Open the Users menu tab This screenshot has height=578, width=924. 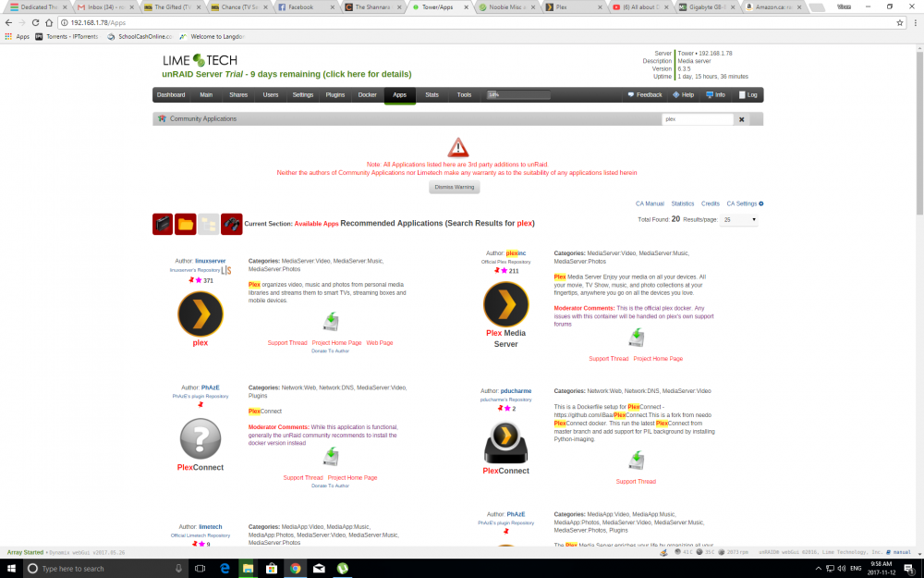[271, 95]
